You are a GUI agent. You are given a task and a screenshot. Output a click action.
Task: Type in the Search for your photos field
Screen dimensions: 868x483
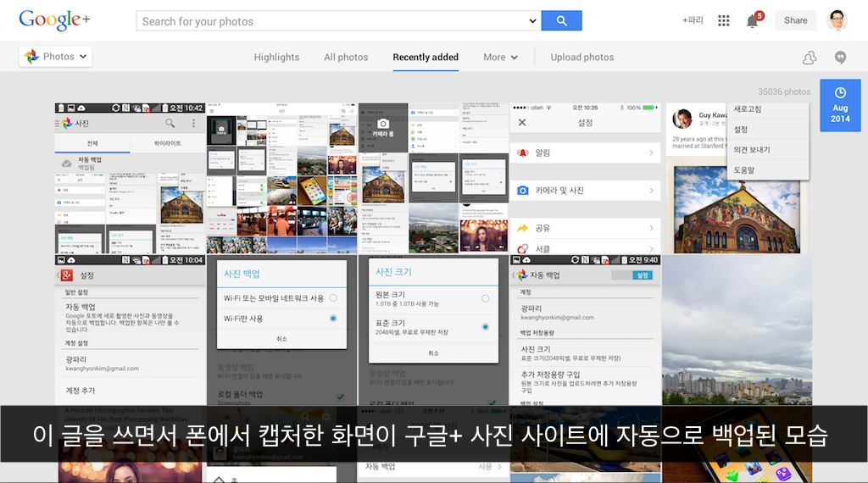click(x=331, y=20)
